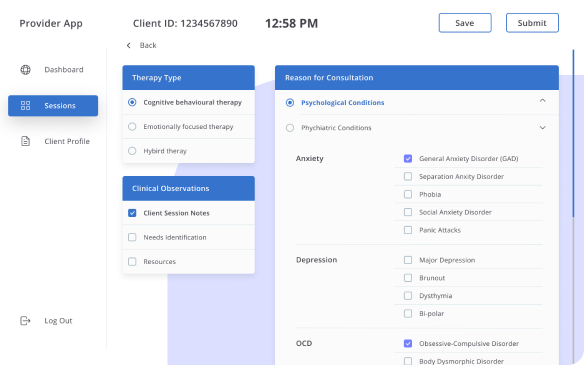Check Needs Identification checkbox

(x=132, y=237)
